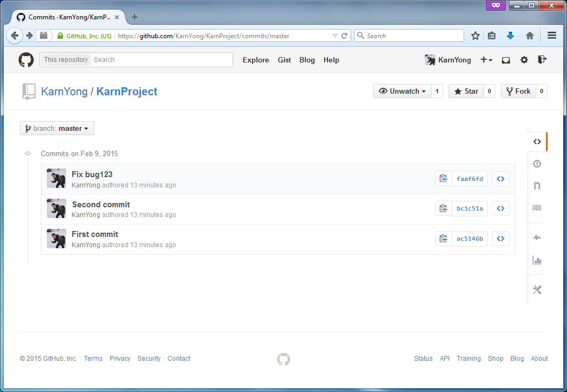Open the Wiki sidebar icon
Viewport: 567px width, 392px height.
point(537,208)
